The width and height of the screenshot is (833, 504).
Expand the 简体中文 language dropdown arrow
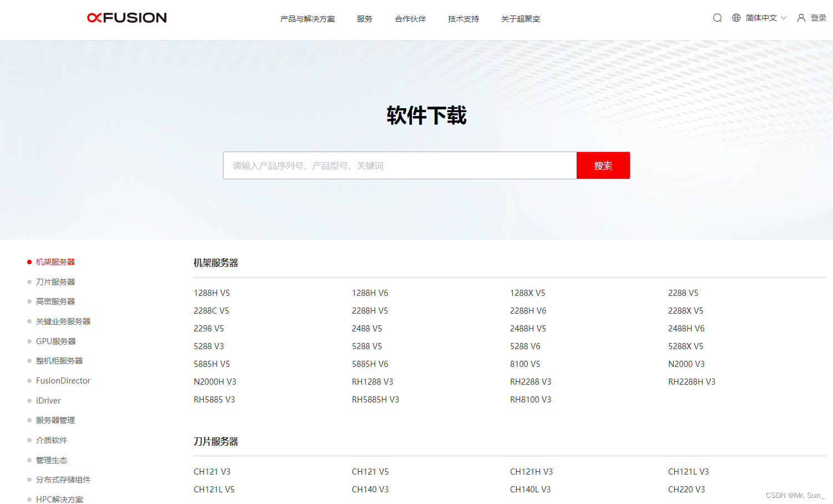coord(784,18)
